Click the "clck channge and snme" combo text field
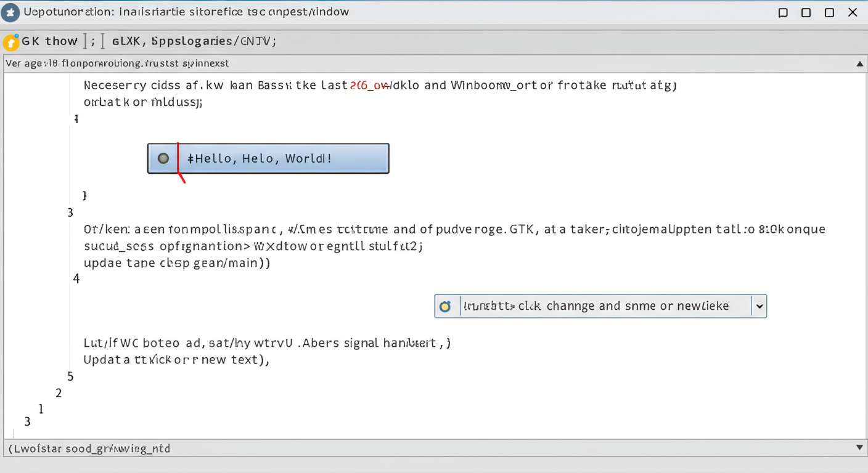Screen dimensions: 868x473 (x=604, y=306)
